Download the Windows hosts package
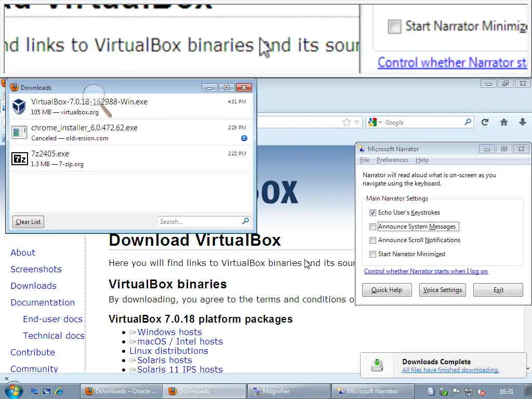 click(x=169, y=332)
